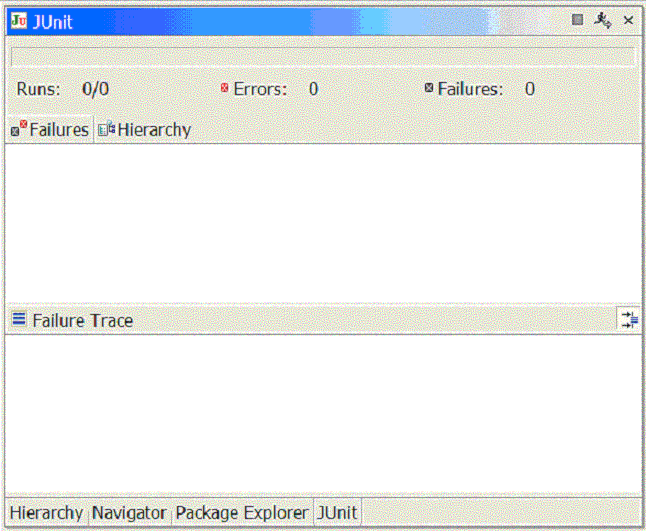Screen dimensions: 646x531
Task: Open the Package Explorer view tab
Action: pos(241,512)
